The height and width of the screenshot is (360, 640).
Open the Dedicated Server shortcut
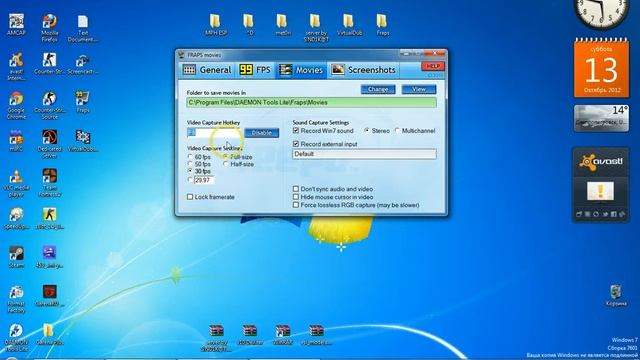[49, 144]
